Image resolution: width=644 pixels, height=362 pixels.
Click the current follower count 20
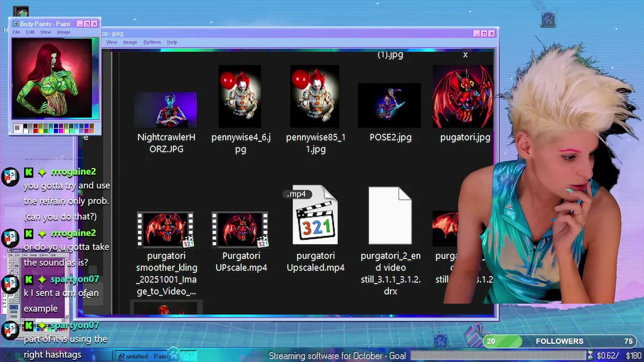(x=491, y=341)
